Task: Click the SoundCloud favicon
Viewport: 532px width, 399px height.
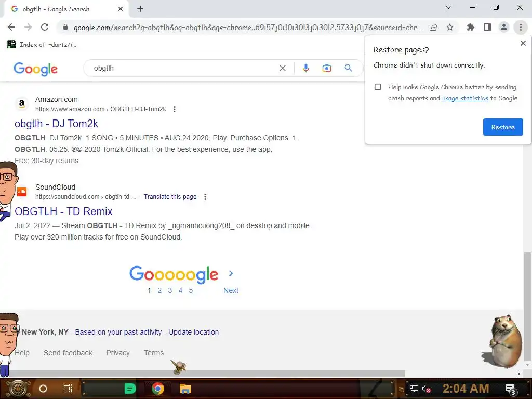Action: [22, 191]
